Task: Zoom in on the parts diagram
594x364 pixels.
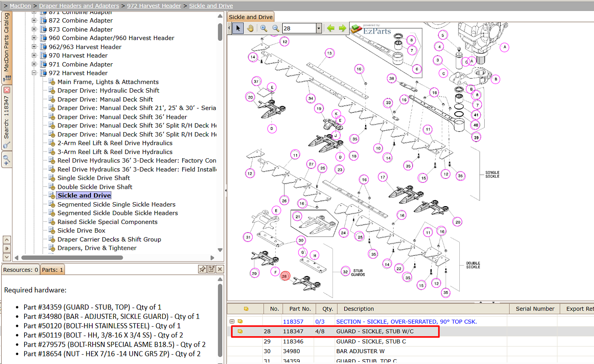Action: click(264, 28)
